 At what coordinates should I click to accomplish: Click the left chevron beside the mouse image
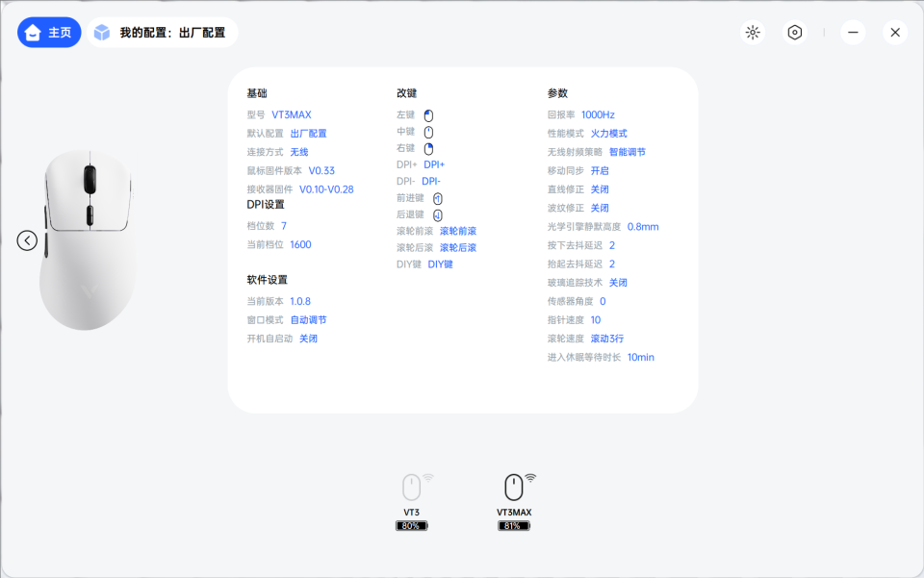pyautogui.click(x=26, y=239)
